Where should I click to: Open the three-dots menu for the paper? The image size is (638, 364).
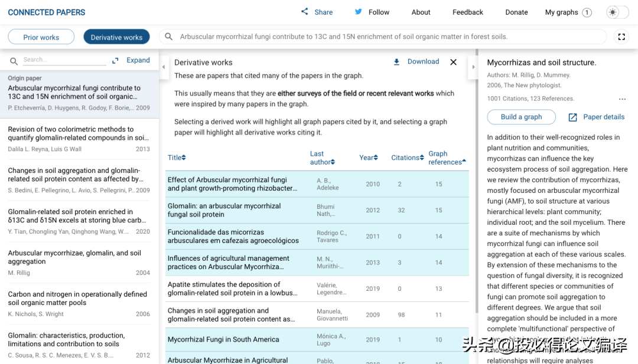622,99
